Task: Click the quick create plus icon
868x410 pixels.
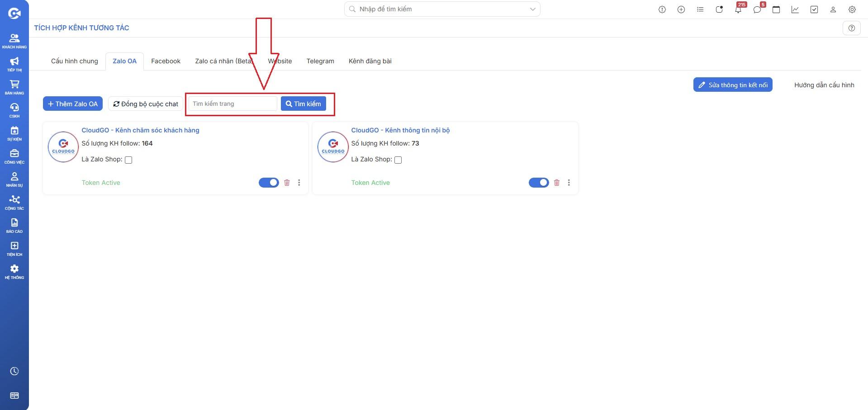Action: click(x=681, y=9)
